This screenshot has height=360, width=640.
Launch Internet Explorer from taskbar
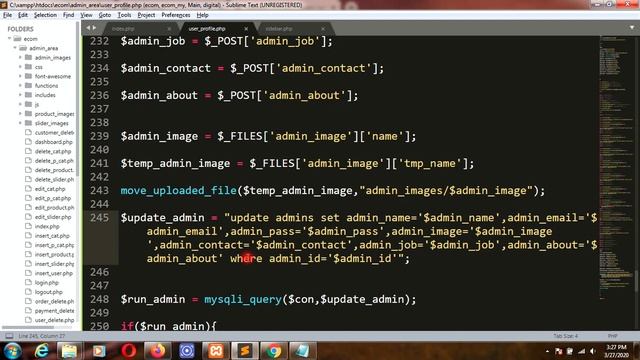pos(41,351)
